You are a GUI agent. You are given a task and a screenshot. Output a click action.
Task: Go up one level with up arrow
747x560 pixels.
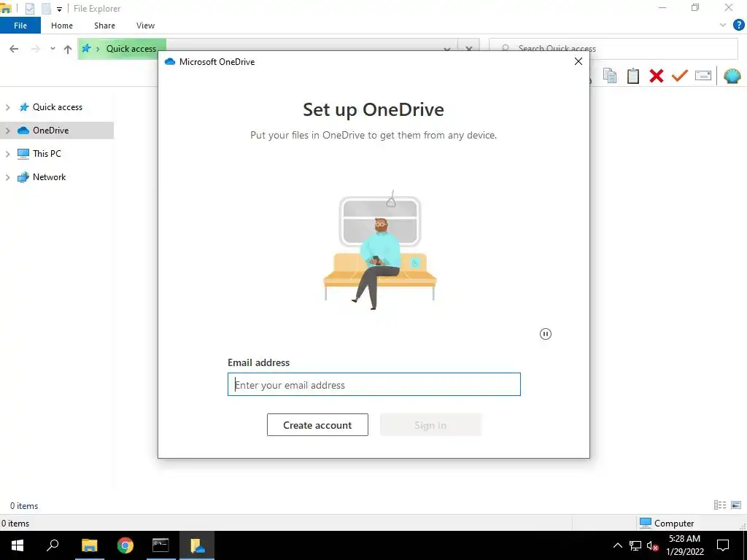(x=68, y=49)
